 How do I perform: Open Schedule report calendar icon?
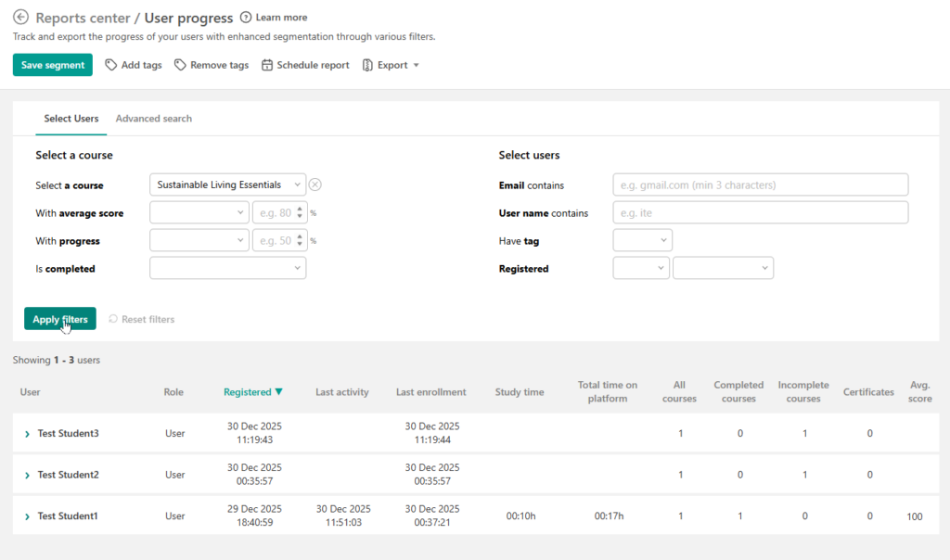pos(267,65)
